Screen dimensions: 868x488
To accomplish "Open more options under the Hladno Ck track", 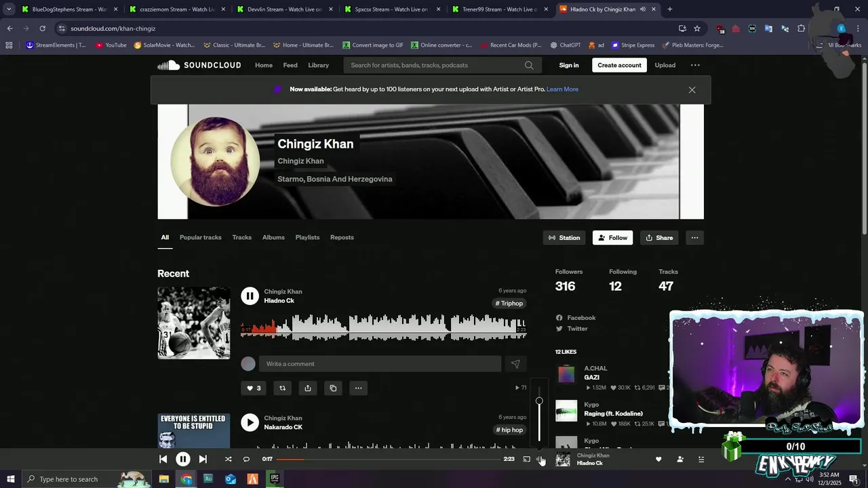I will pos(358,388).
